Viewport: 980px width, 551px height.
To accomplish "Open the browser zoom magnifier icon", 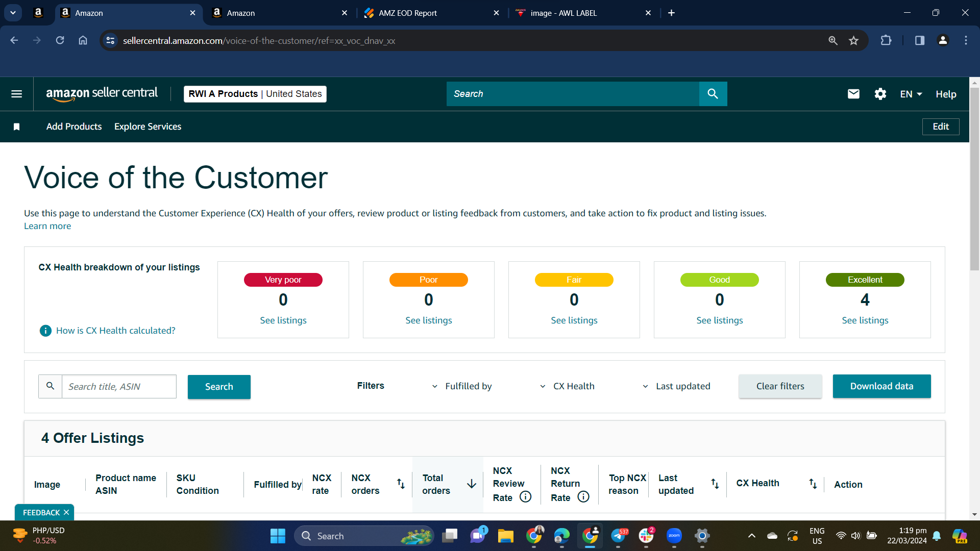I will (833, 40).
